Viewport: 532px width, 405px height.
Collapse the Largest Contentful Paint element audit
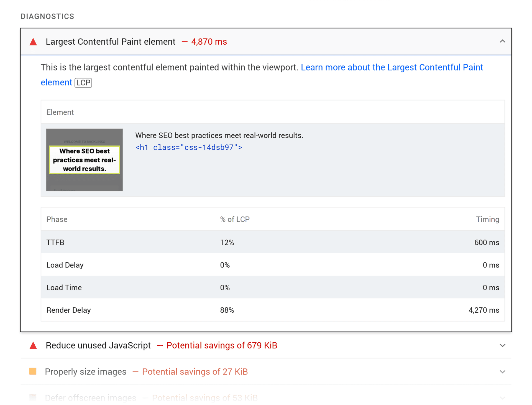502,41
